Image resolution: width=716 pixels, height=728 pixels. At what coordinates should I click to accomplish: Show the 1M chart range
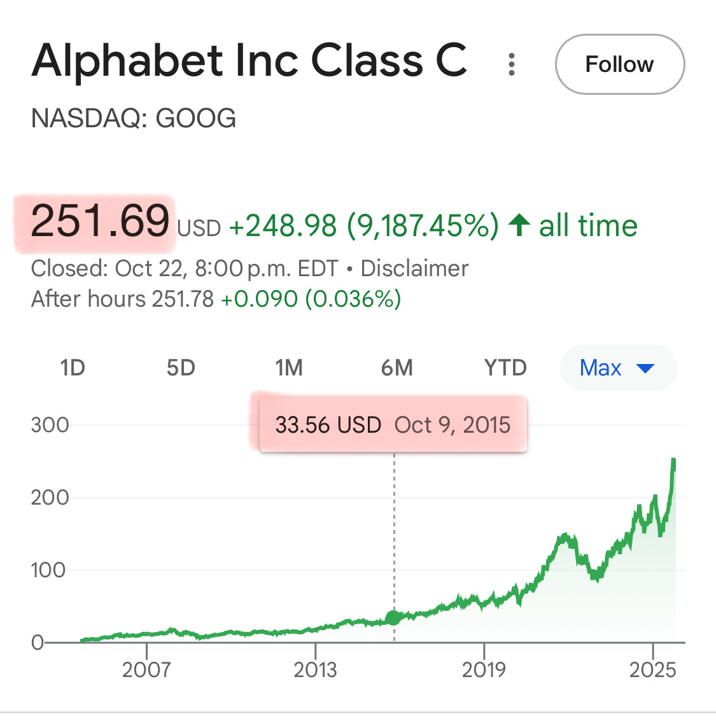click(x=289, y=368)
